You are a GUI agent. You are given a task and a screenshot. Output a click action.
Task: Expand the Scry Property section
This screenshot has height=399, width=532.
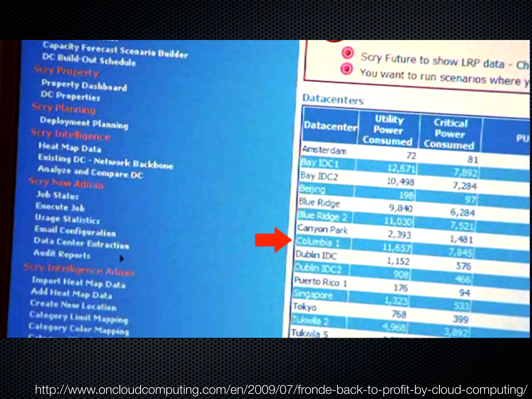[66, 71]
